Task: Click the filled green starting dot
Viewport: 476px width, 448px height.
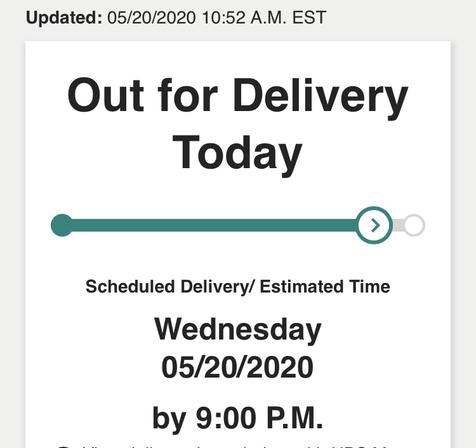Action: click(x=62, y=225)
